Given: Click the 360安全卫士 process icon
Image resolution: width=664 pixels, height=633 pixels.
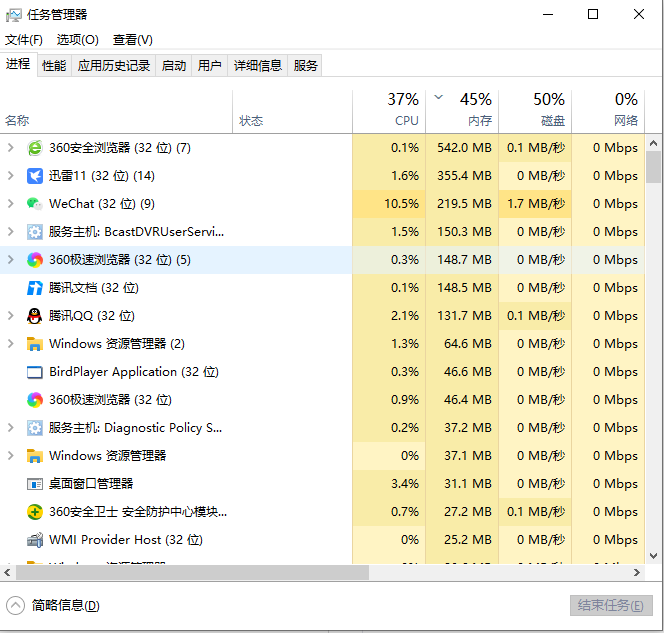Looking at the screenshot, I should (x=35, y=512).
